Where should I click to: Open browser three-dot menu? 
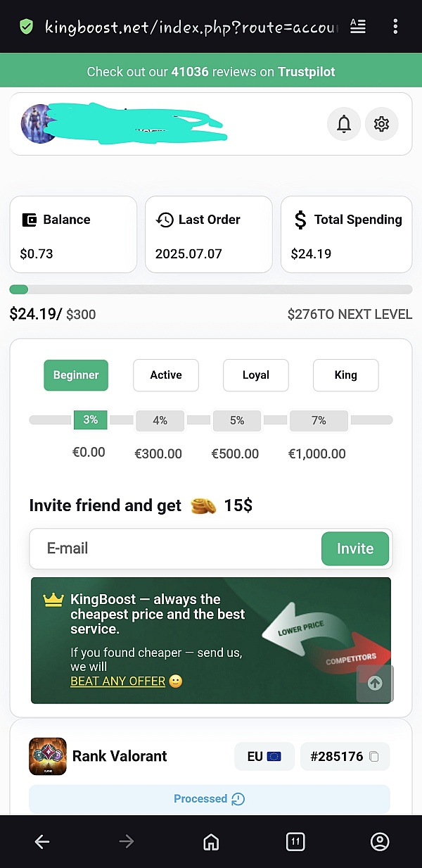click(x=395, y=27)
